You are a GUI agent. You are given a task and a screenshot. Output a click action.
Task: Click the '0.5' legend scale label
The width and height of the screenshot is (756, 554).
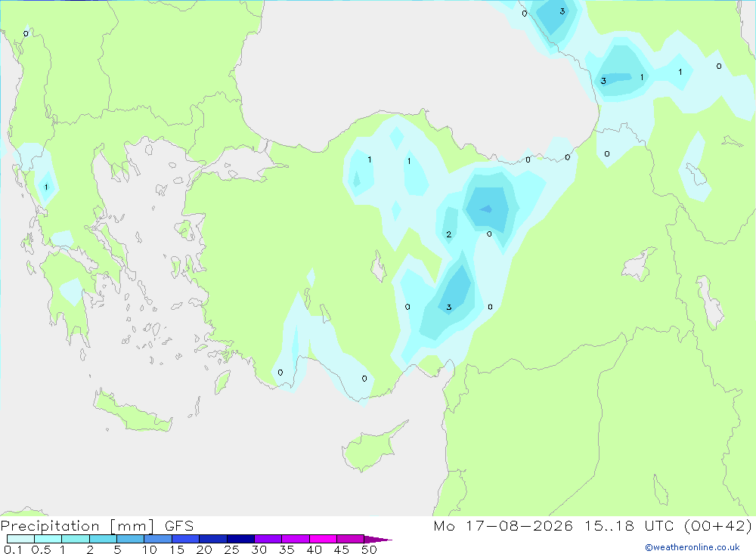coord(41,549)
